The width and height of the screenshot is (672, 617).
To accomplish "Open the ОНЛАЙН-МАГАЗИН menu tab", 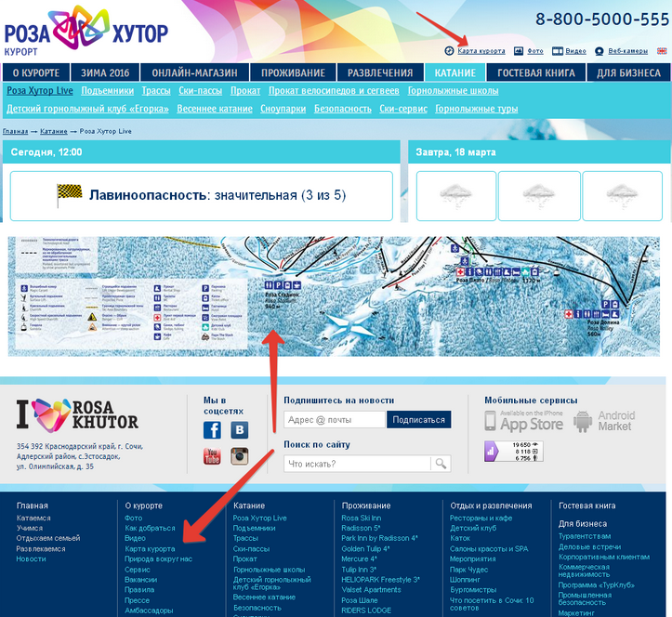I will 194,72.
